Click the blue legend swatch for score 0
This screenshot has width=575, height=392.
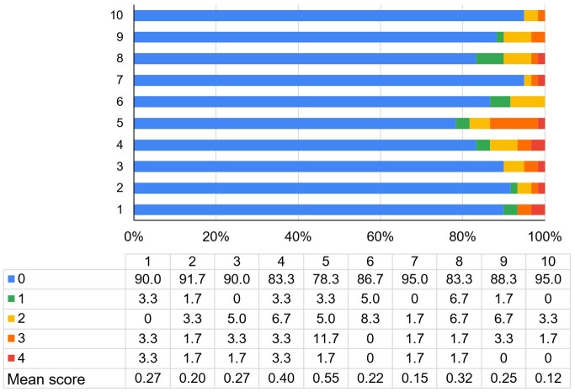point(10,278)
